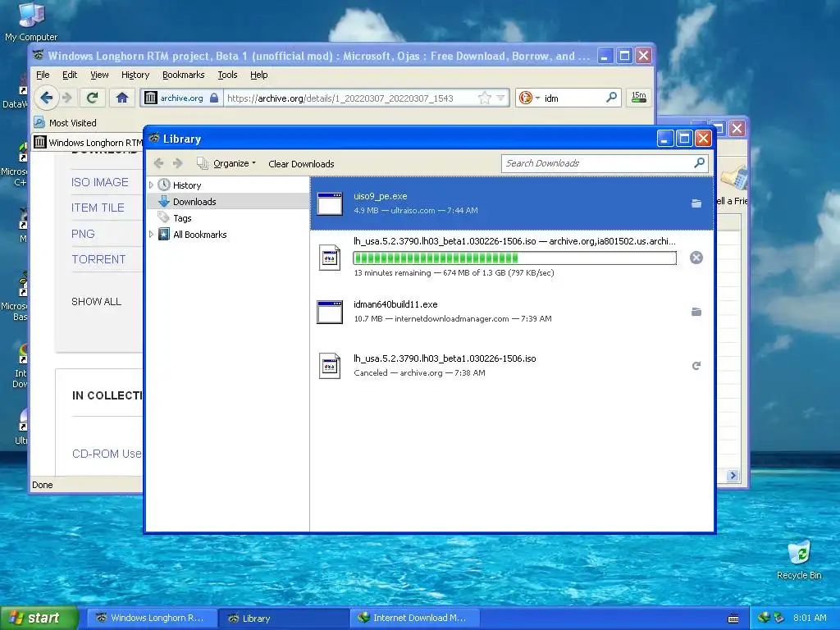840x630 pixels.
Task: Go to browser home page
Action: pyautogui.click(x=122, y=98)
